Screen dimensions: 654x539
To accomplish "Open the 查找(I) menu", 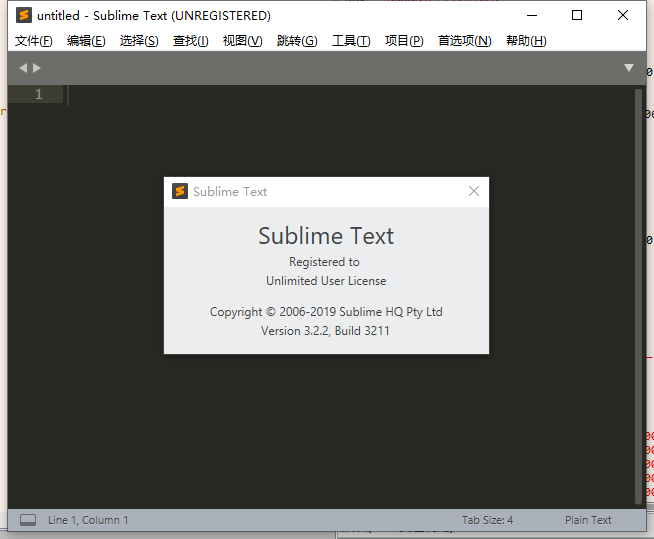I will 191,41.
